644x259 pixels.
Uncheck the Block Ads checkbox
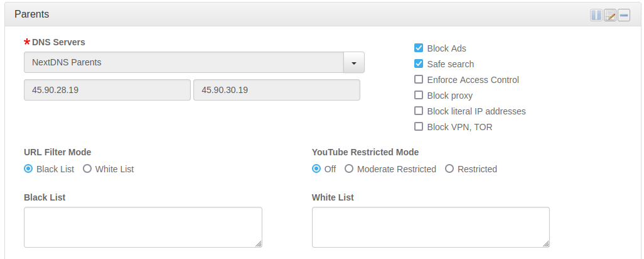pyautogui.click(x=419, y=48)
